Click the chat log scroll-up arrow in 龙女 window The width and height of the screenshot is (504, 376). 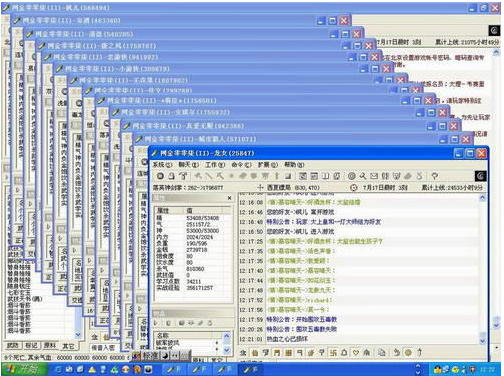pyautogui.click(x=483, y=198)
